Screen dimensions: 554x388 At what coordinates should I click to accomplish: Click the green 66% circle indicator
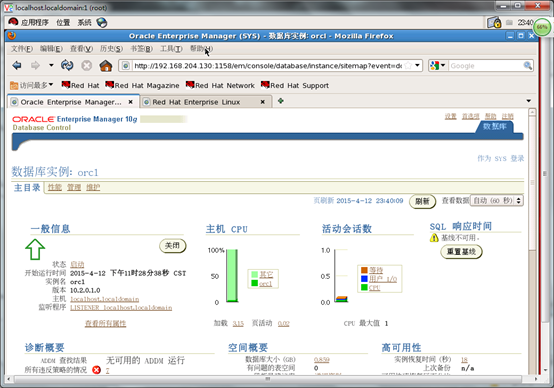point(542,27)
